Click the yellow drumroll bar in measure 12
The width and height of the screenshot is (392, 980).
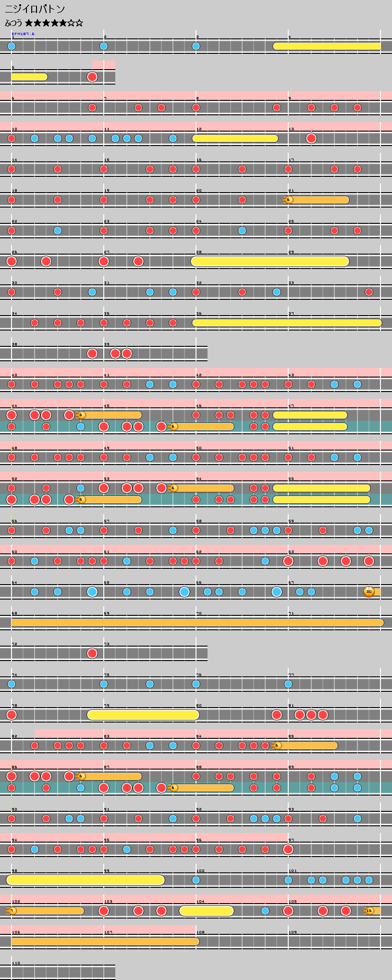click(235, 138)
